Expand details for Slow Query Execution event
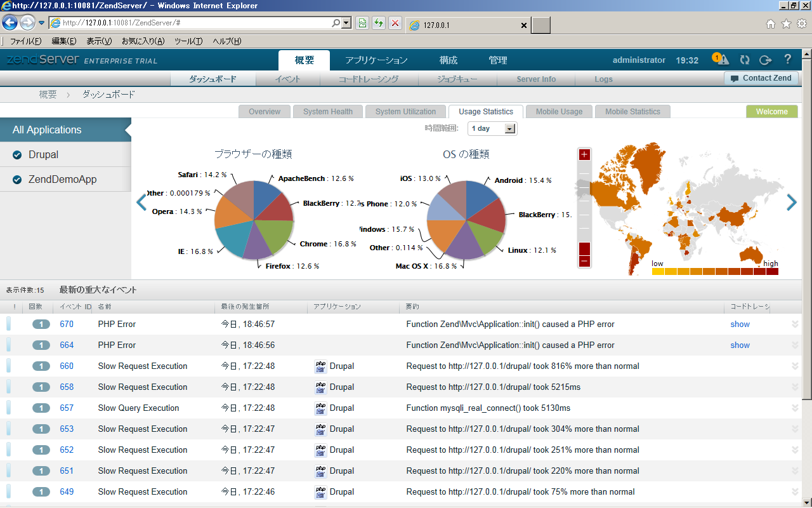812x508 pixels. point(794,408)
